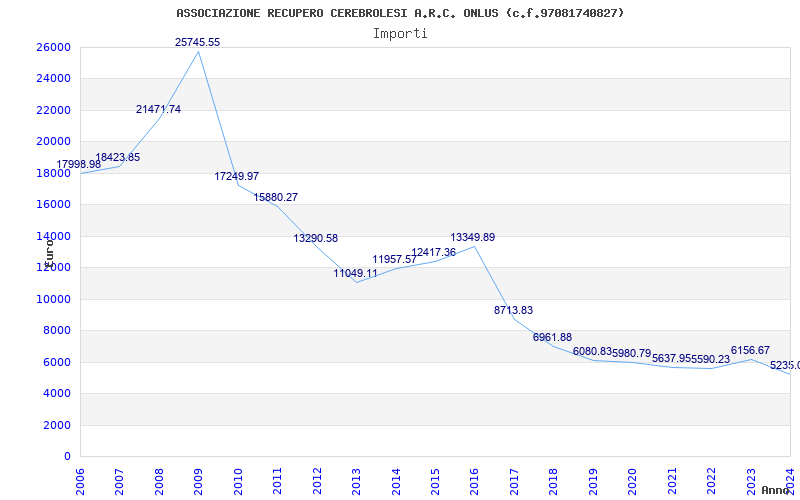Click y-axis tick 20000

click(x=53, y=141)
